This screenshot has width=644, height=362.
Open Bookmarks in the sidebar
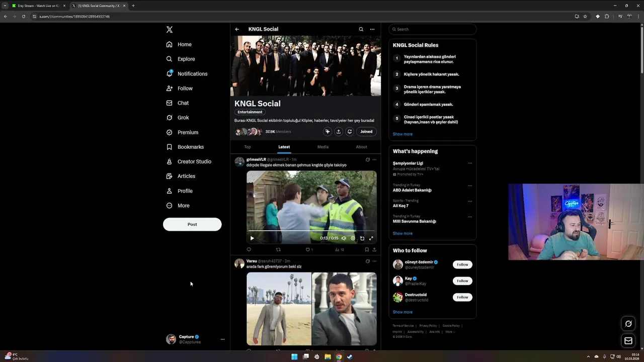click(185, 147)
